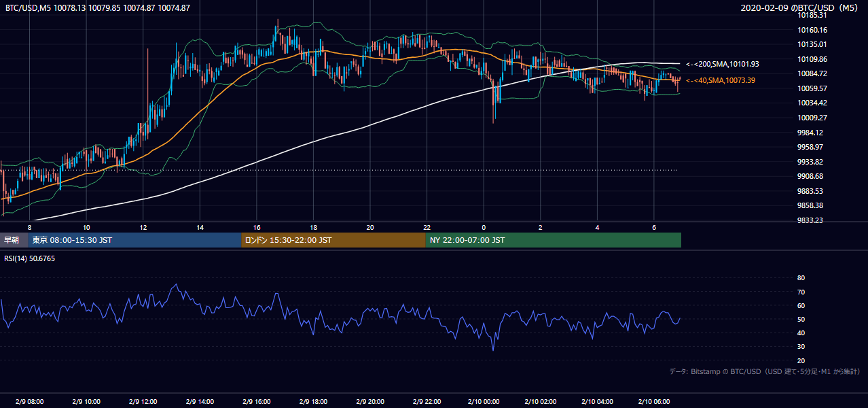Click the hour 14 tick under price chart
Viewport: 868px width, 408px height.
click(200, 227)
